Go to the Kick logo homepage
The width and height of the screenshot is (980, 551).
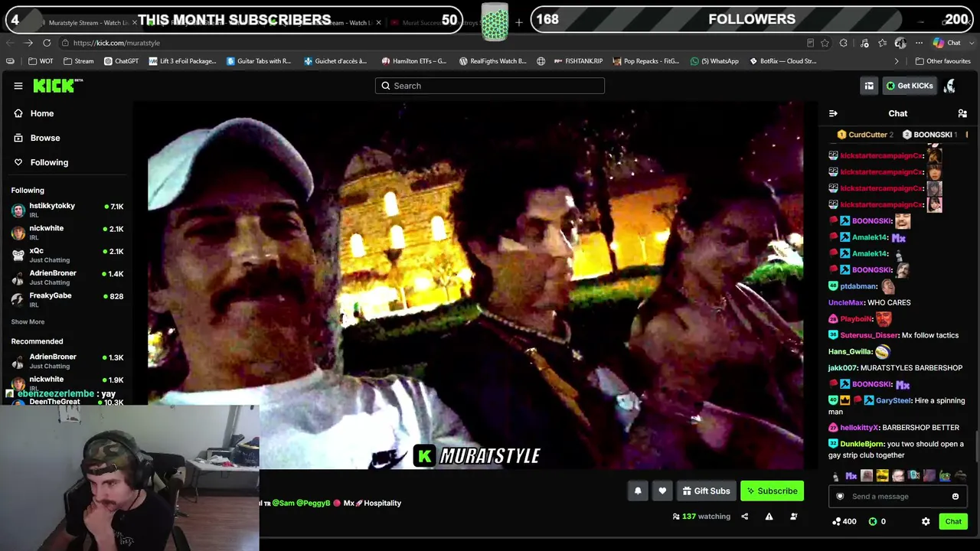[x=57, y=86]
